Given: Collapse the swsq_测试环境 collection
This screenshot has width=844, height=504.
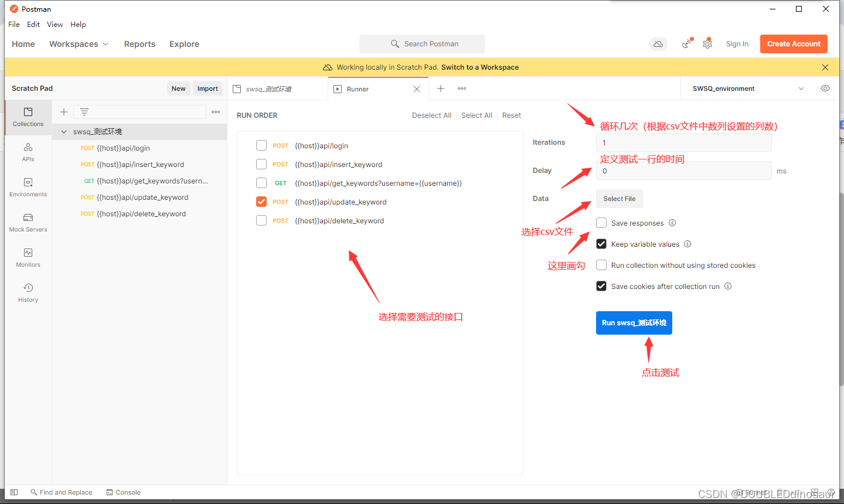Looking at the screenshot, I should (x=64, y=132).
